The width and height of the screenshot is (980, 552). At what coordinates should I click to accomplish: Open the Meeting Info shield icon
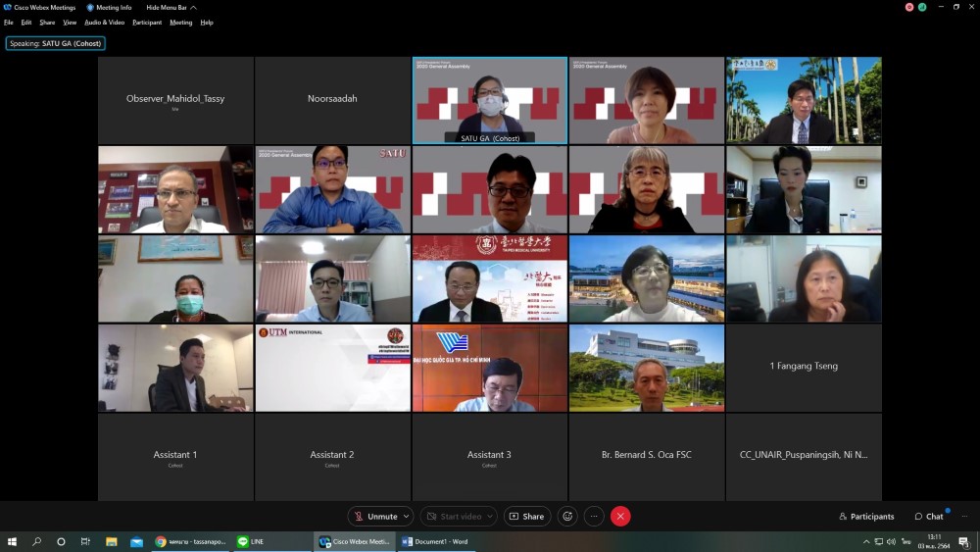pos(91,7)
